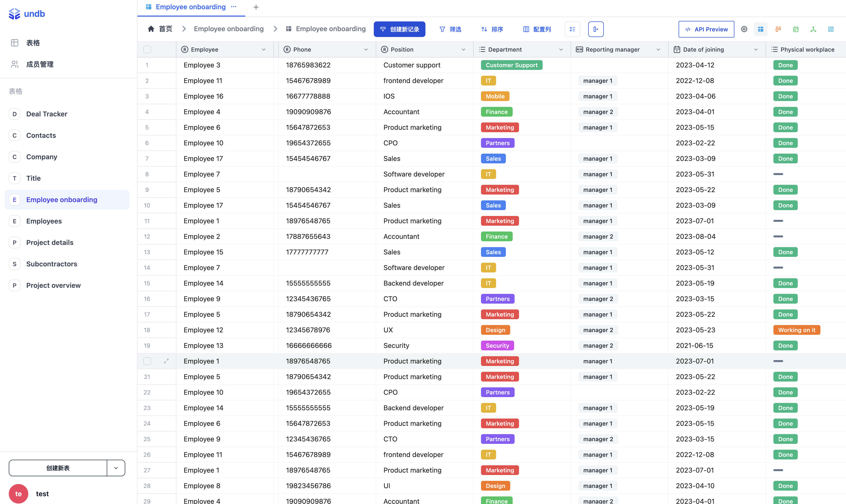Image resolution: width=846 pixels, height=504 pixels.
Task: Open the settings gear icon
Action: 744,29
